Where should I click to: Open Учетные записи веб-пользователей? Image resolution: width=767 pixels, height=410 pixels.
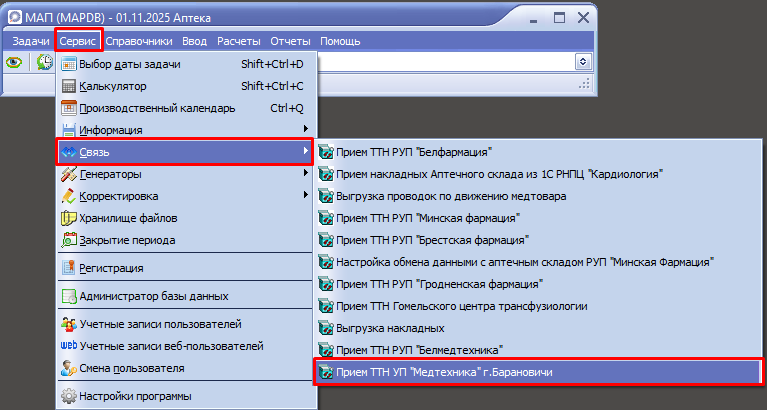pos(171,346)
